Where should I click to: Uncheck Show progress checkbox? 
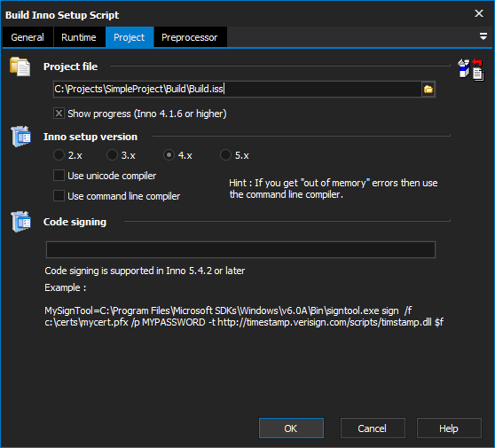click(59, 114)
